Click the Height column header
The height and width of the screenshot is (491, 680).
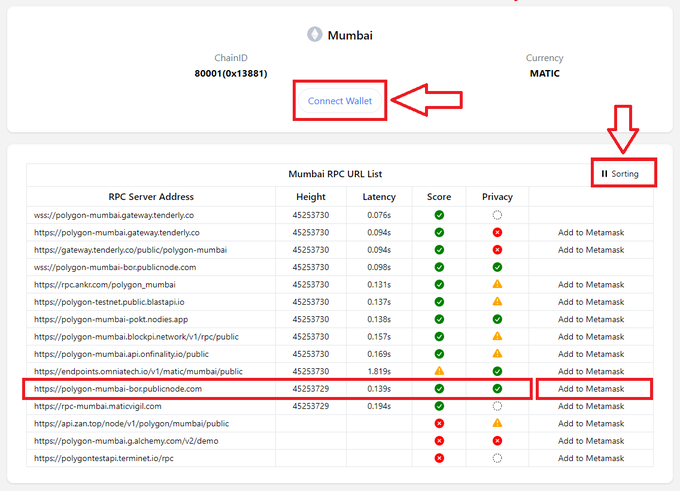coord(311,197)
